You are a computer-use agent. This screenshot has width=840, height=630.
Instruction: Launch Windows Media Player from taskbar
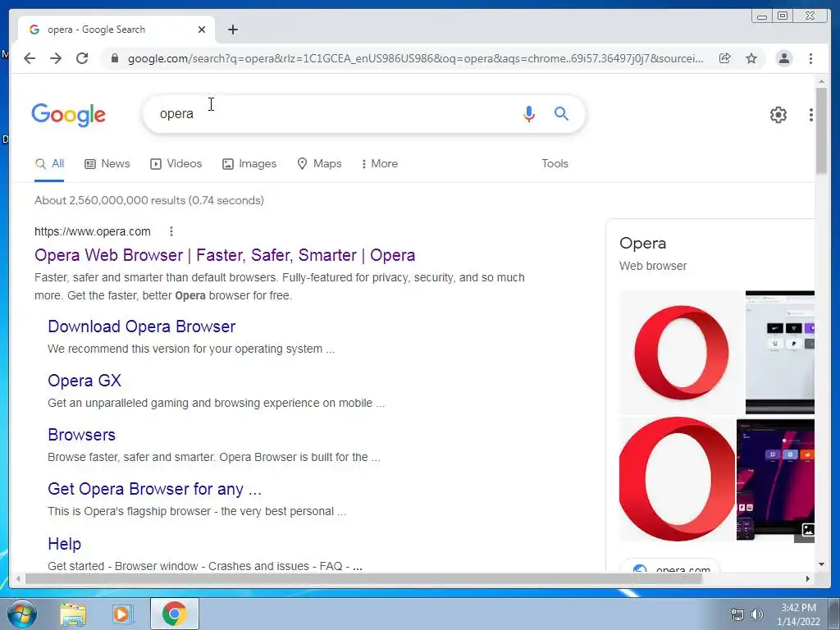tap(121, 614)
